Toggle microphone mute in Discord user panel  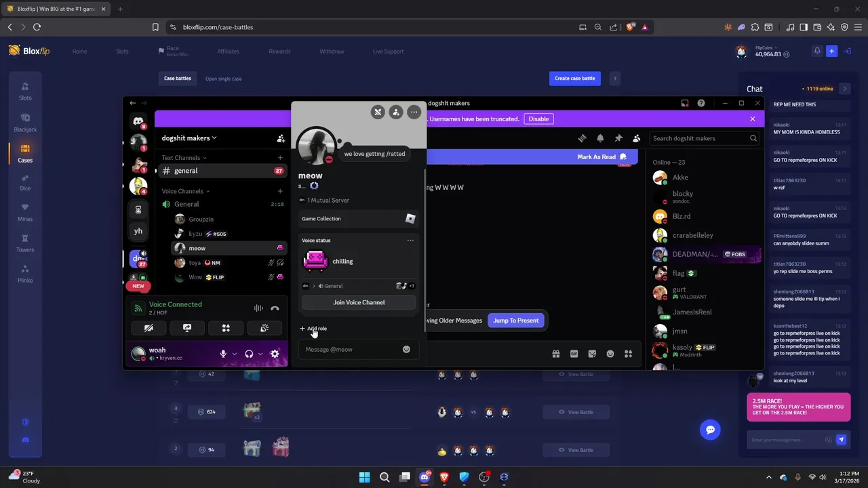223,354
